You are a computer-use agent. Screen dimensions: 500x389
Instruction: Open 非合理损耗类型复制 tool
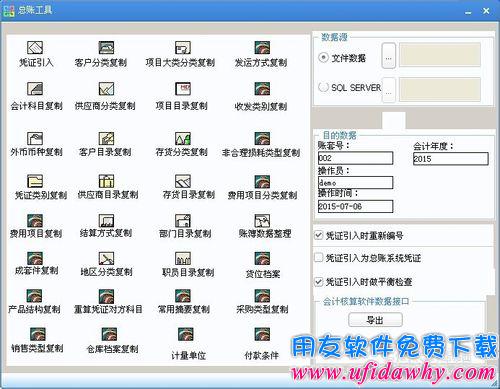262,138
